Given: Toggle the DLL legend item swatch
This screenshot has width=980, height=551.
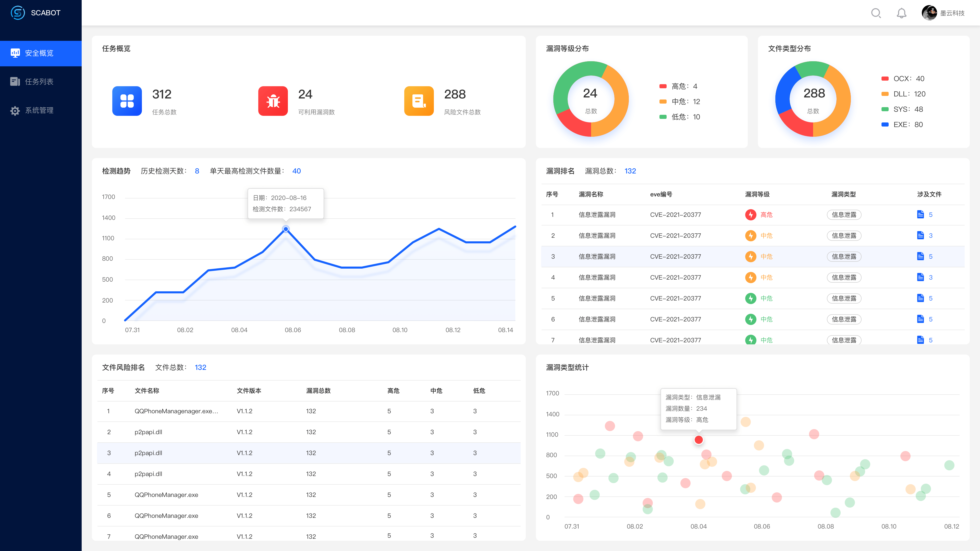Looking at the screenshot, I should coord(885,94).
